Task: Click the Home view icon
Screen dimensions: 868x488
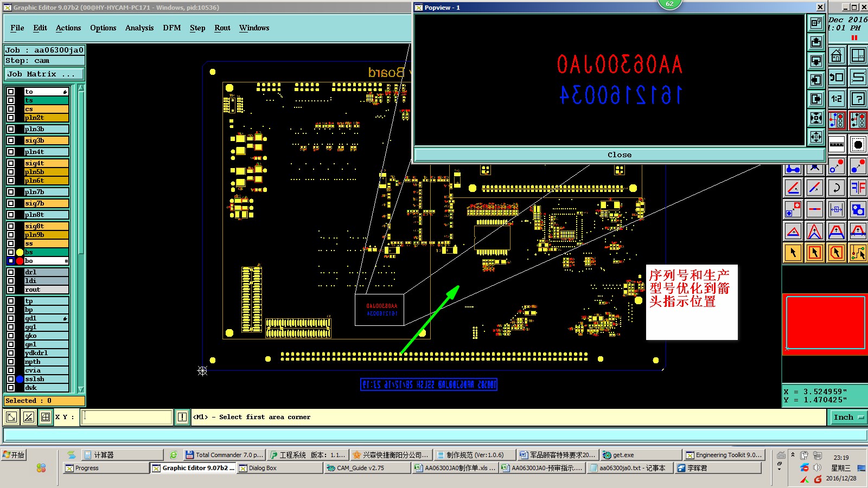Action: [x=837, y=56]
